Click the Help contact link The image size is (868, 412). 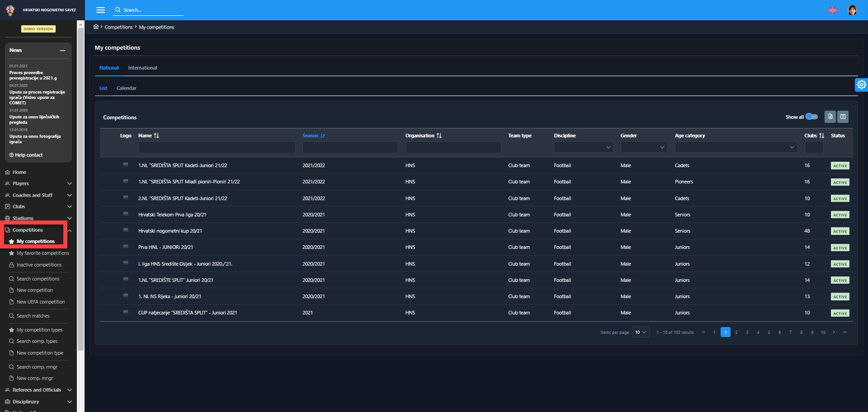(28, 155)
